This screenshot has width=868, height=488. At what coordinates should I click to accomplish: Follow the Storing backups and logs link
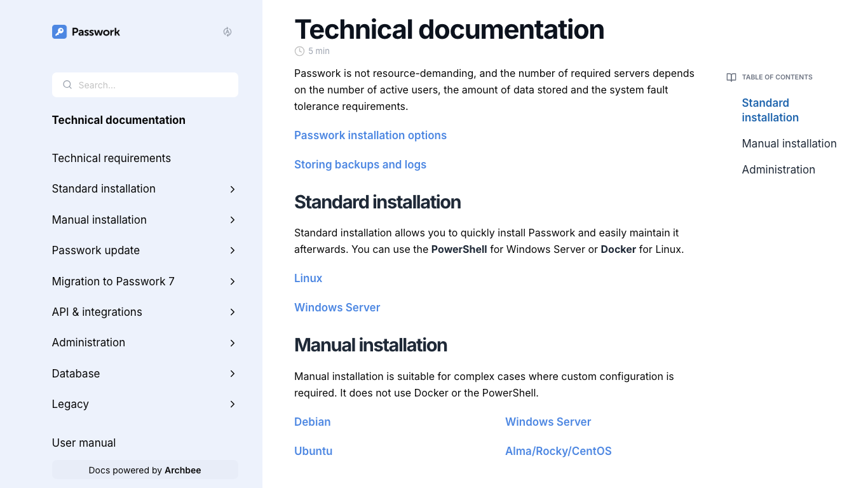coord(360,165)
